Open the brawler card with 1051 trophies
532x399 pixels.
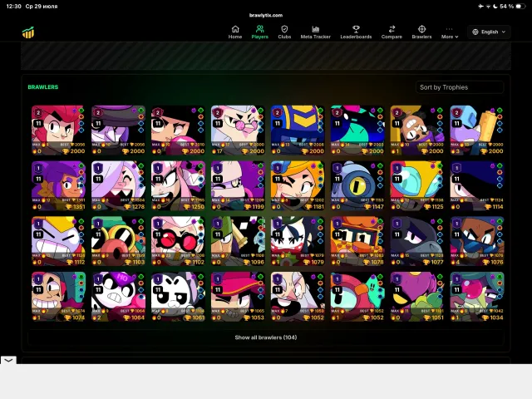[x=417, y=297]
